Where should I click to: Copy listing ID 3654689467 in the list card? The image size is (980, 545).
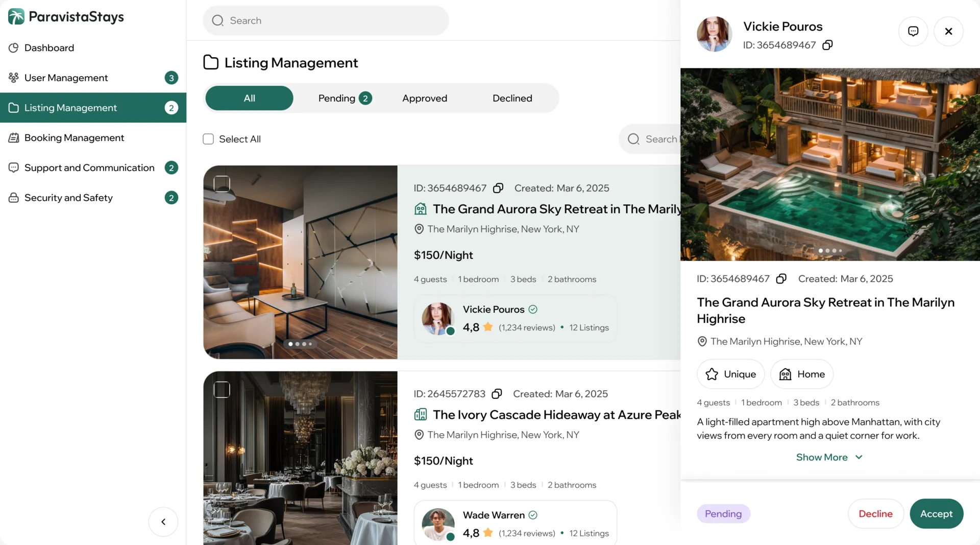point(498,188)
